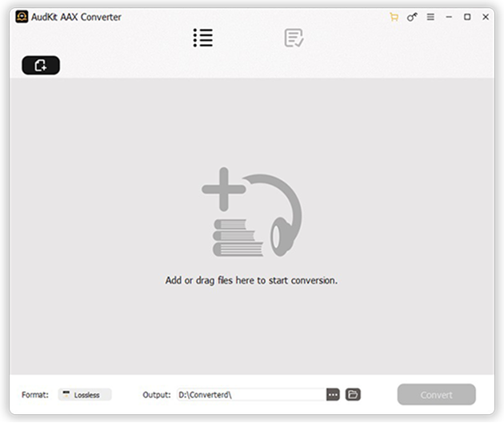Minimize the AudKit window
504x423 pixels.
[449, 17]
